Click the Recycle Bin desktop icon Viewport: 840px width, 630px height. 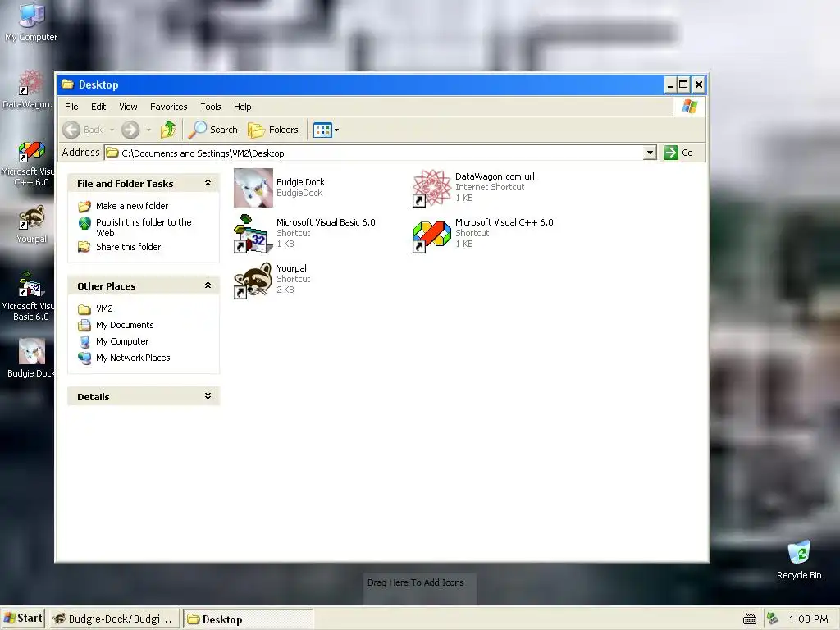click(x=799, y=559)
